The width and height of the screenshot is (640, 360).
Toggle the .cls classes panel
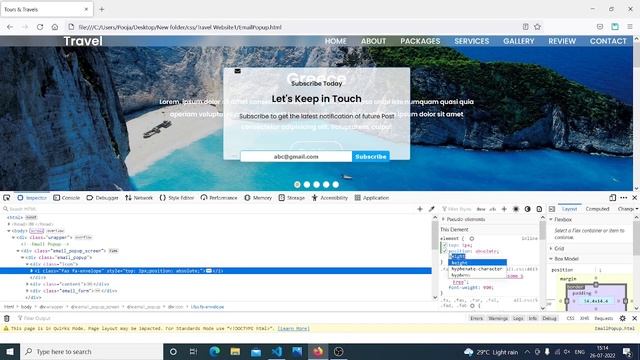point(493,209)
